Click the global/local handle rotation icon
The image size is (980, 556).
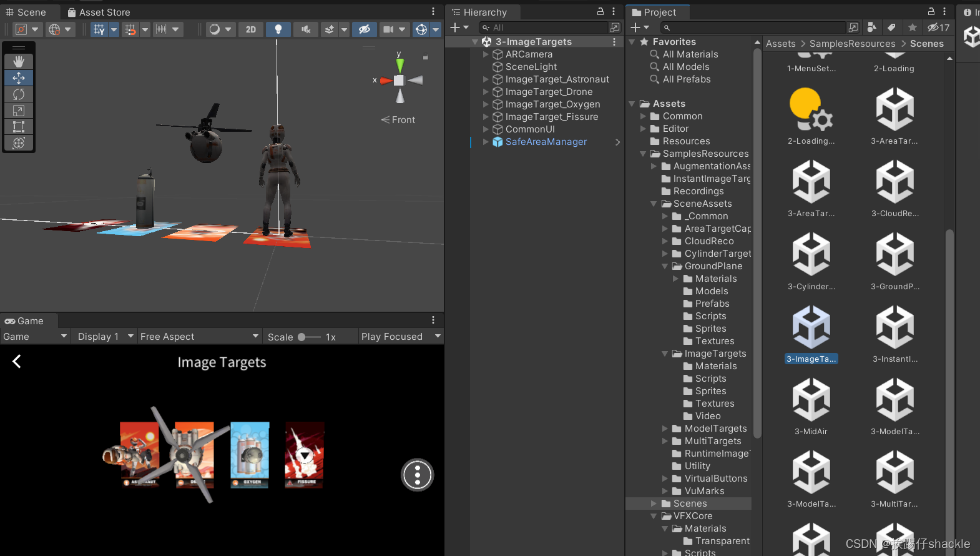coord(55,29)
